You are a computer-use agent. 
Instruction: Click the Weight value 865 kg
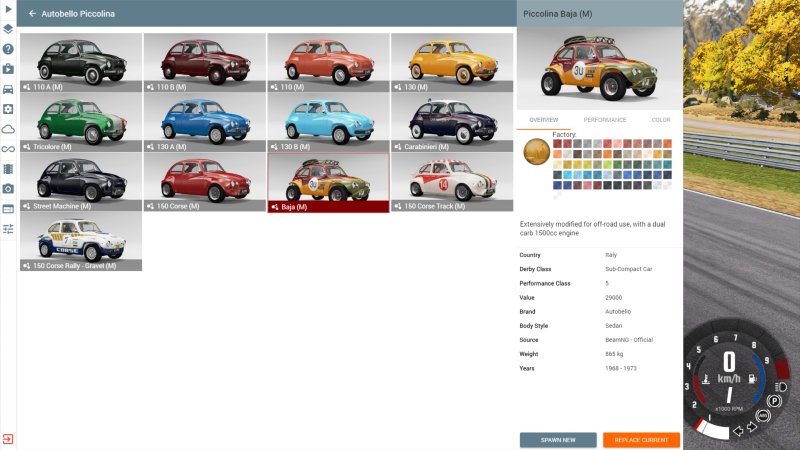614,354
